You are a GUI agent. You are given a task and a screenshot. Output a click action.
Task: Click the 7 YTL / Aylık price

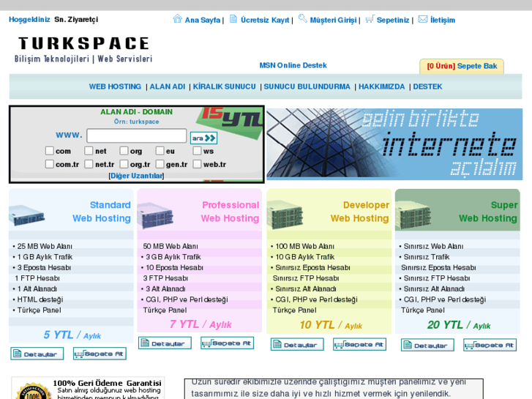201,324
